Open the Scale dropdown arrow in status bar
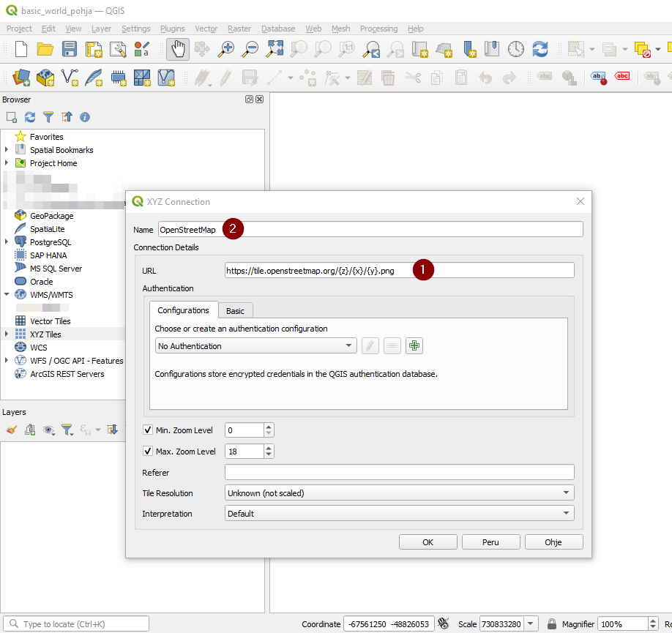 pyautogui.click(x=531, y=623)
